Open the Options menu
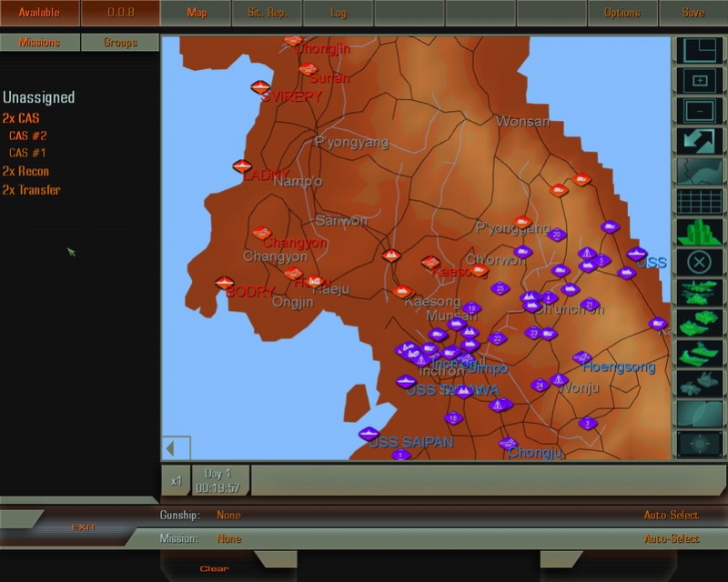 point(622,13)
